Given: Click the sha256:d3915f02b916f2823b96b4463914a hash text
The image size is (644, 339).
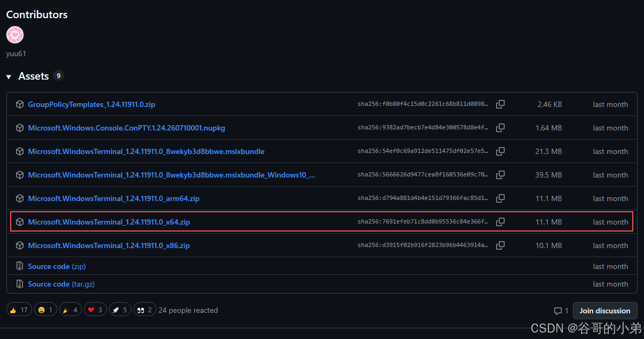Looking at the screenshot, I should pyautogui.click(x=423, y=245).
